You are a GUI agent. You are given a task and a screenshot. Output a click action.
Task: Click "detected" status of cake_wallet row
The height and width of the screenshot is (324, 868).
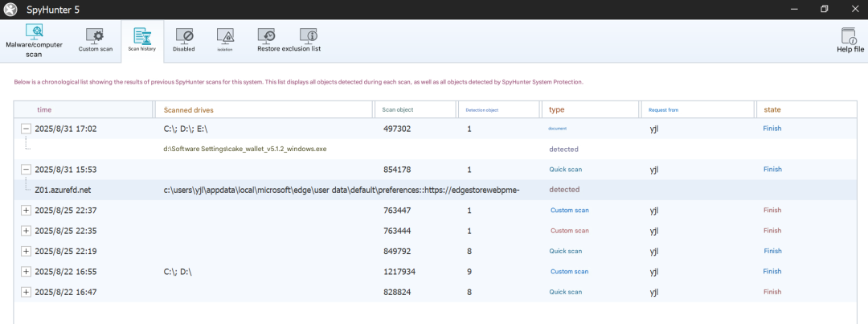click(x=563, y=149)
